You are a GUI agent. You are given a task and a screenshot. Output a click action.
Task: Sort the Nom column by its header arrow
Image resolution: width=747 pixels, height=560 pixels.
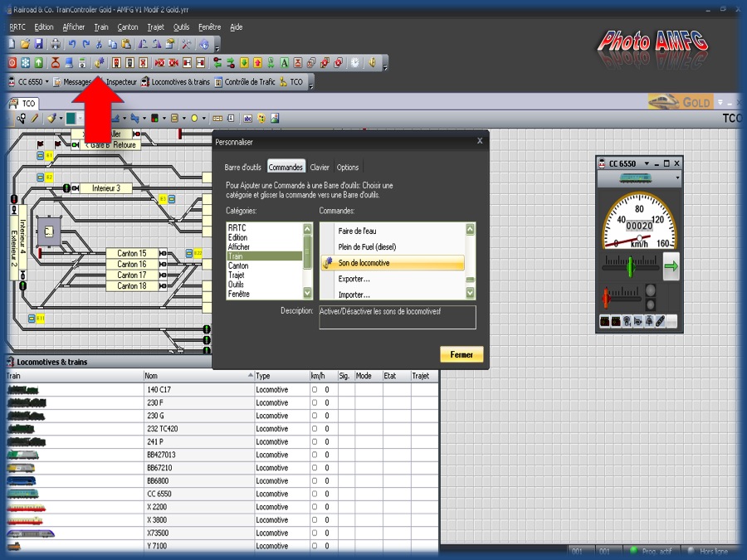(250, 376)
